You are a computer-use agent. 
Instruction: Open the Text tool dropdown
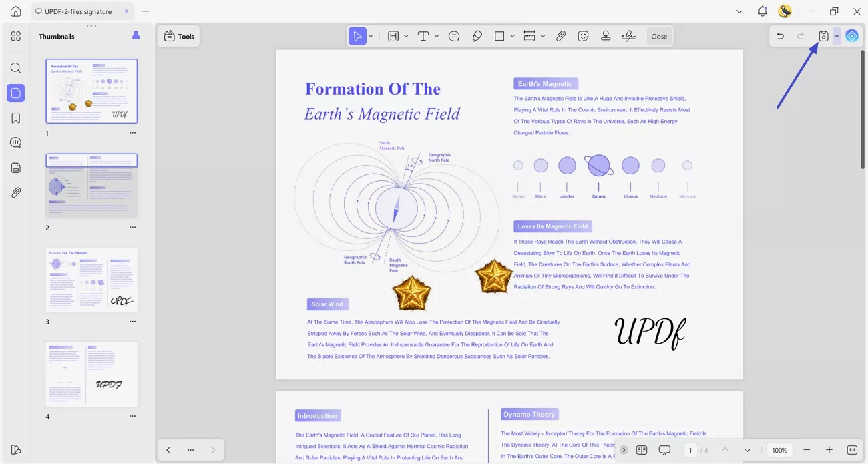coord(437,36)
